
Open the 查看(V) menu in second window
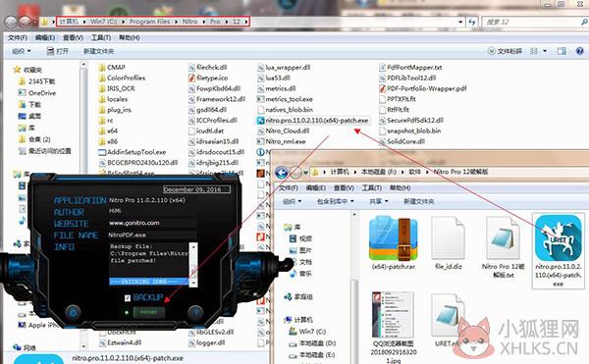tap(344, 187)
